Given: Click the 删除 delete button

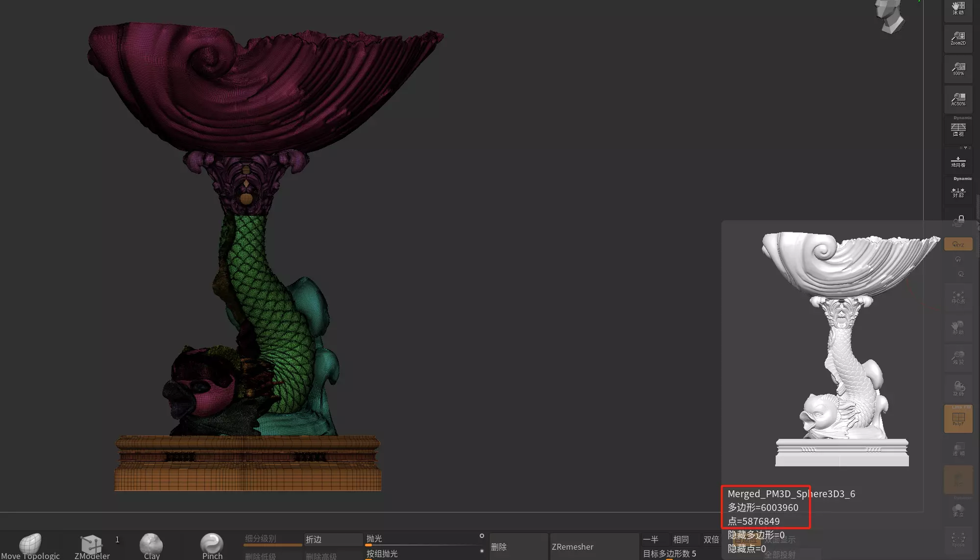Looking at the screenshot, I should pos(518,547).
